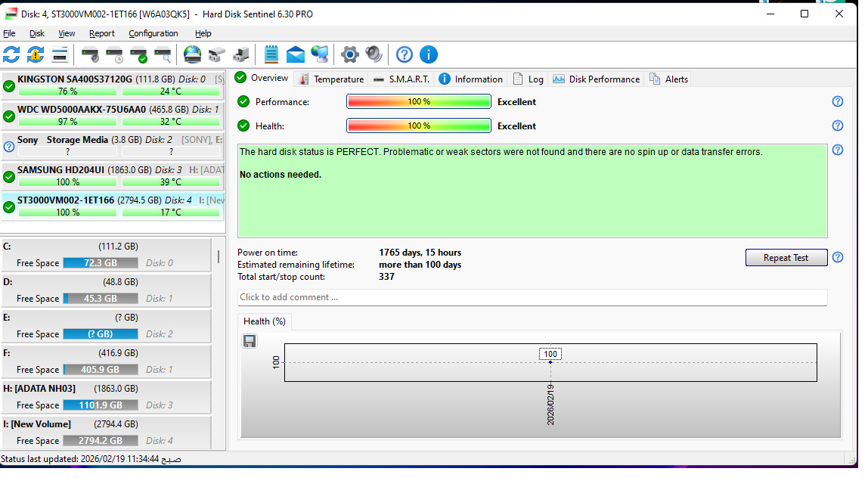This screenshot has width=868, height=487.
Task: Click the I: [New Volume] free space bar
Action: [x=101, y=441]
